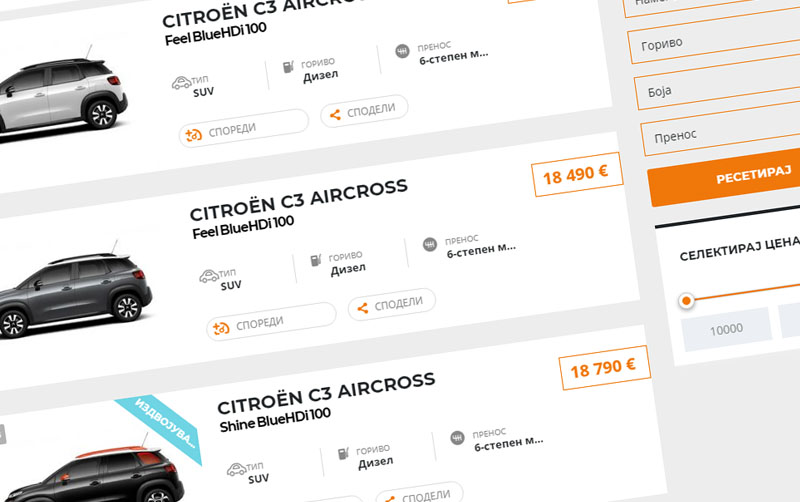Open the Гориво filter dropdown

[x=714, y=40]
